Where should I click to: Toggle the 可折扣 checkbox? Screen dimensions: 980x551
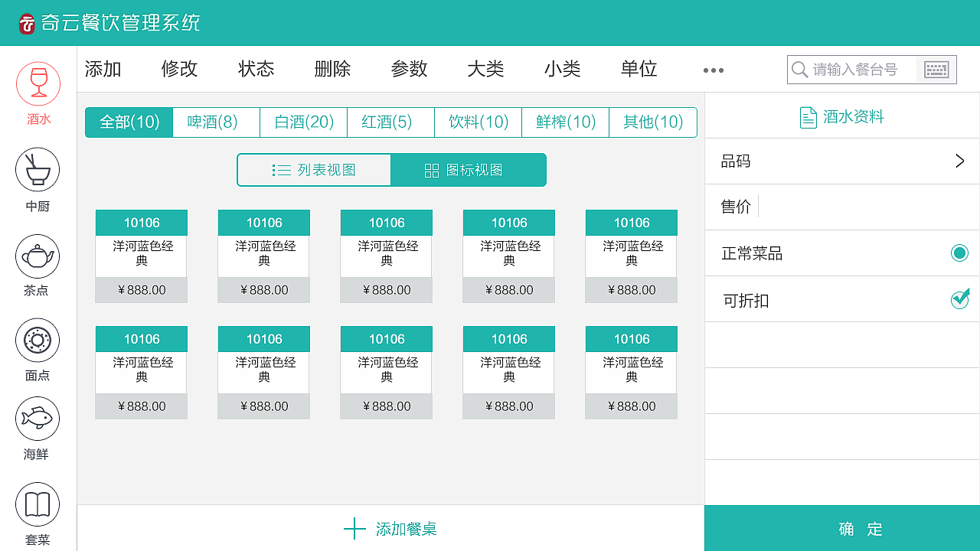(x=959, y=299)
